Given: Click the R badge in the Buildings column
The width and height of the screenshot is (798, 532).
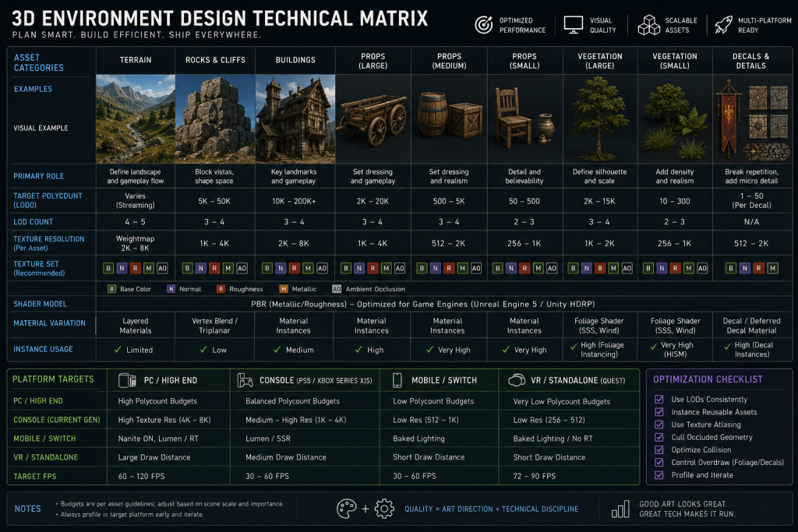Looking at the screenshot, I should click(294, 268).
